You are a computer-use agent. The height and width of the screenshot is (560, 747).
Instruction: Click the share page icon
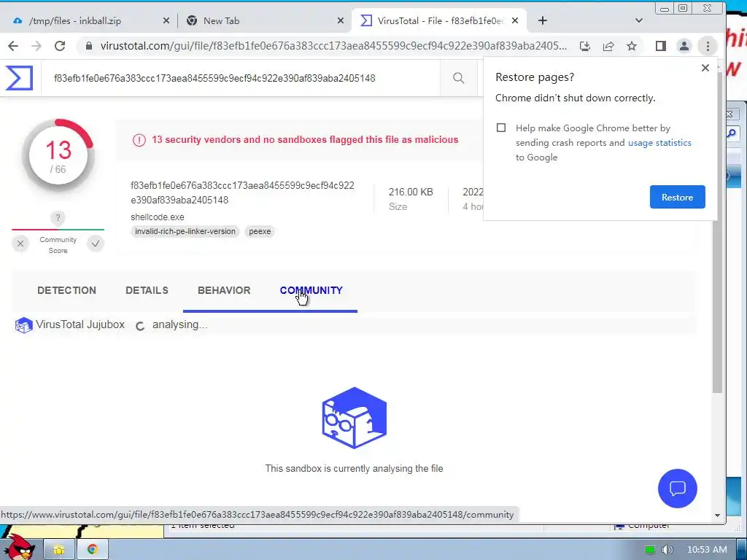click(x=608, y=46)
